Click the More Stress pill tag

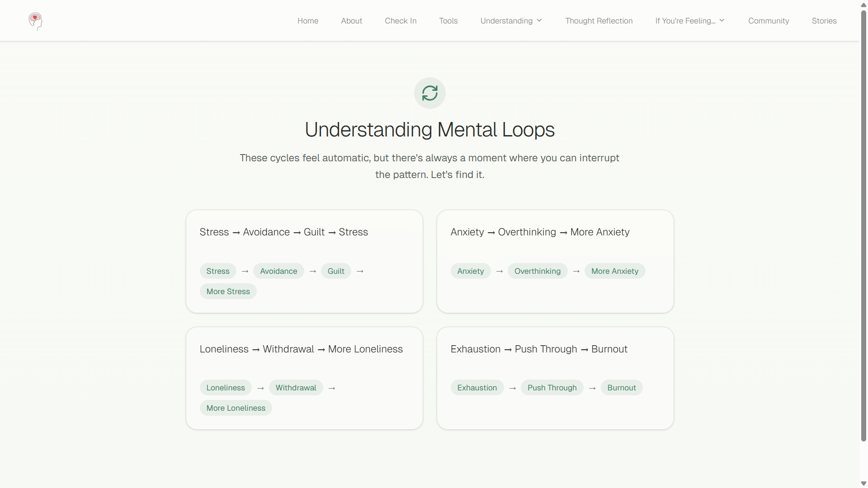pos(228,291)
